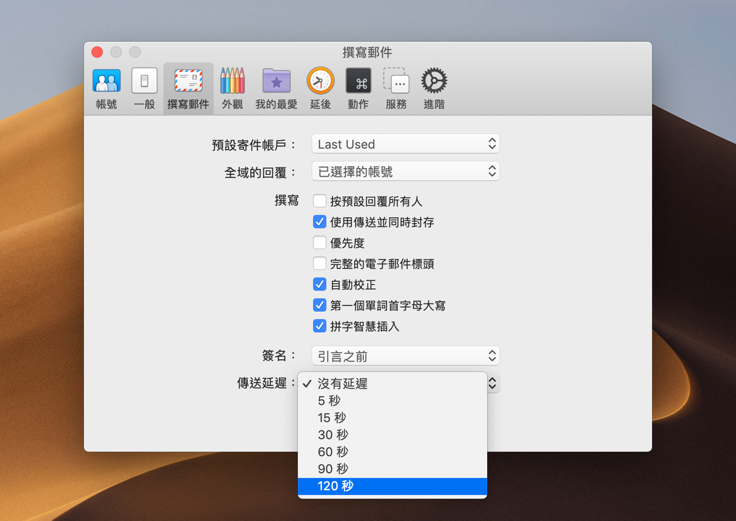Choose 60 秒 send delay
This screenshot has height=521, width=736.
(x=392, y=452)
